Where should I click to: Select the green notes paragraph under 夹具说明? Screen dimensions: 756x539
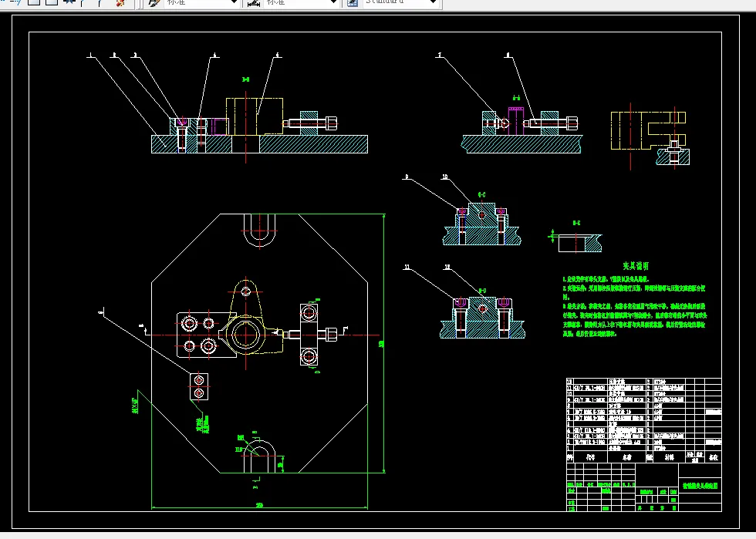634,306
